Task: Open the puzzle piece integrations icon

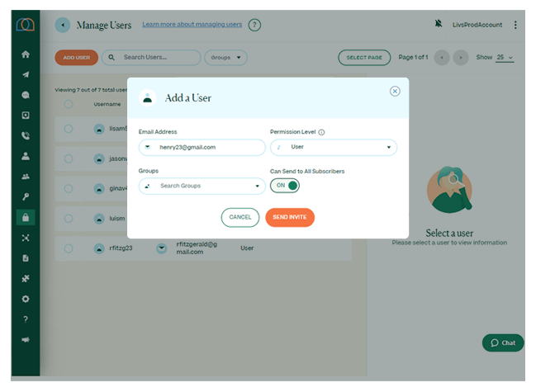Action: coord(26,279)
